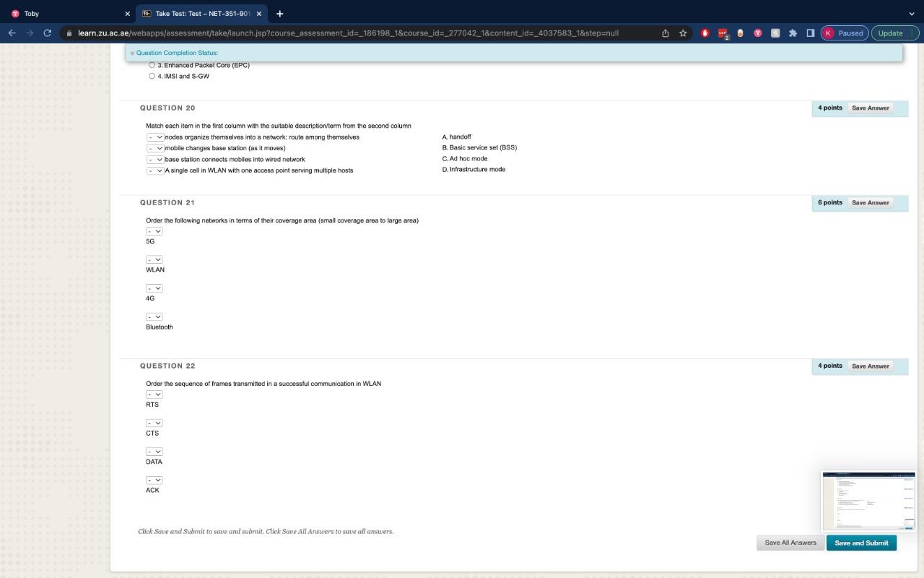Click the browser back navigation arrow
Screen dimensions: 924x578
click(11, 33)
